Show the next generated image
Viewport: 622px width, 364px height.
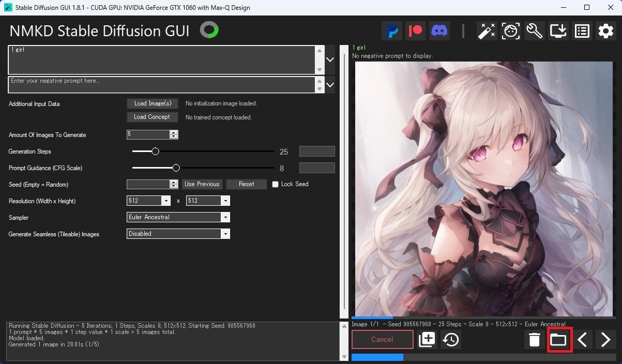(x=605, y=340)
